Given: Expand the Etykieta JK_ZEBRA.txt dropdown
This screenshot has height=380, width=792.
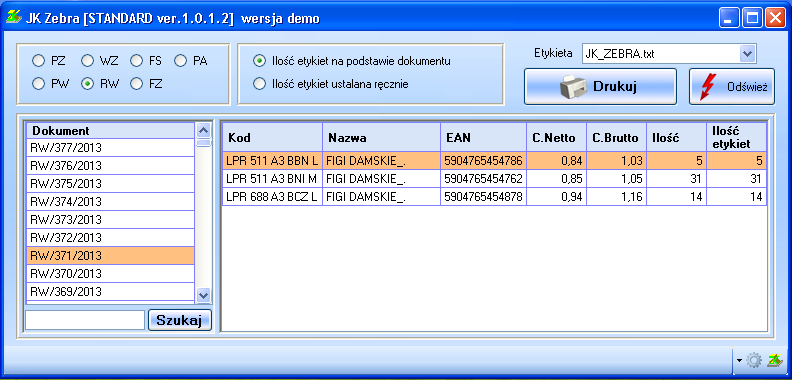Looking at the screenshot, I should coord(747,53).
